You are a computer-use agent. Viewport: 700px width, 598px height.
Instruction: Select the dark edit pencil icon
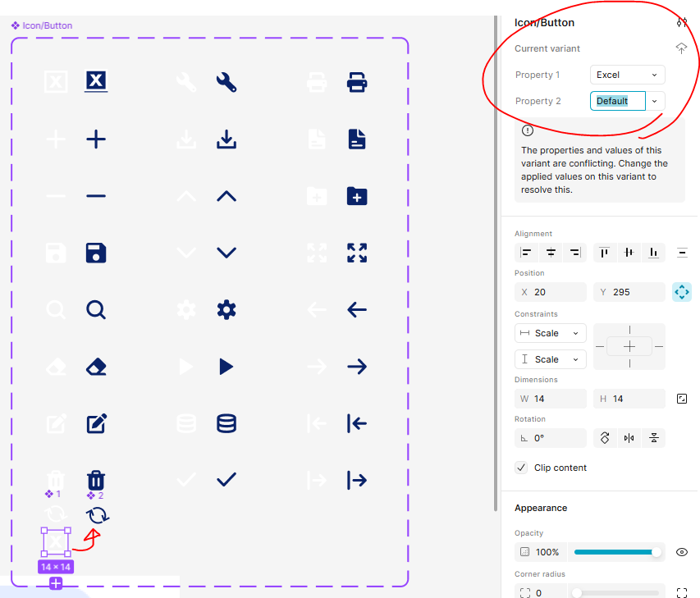point(97,423)
